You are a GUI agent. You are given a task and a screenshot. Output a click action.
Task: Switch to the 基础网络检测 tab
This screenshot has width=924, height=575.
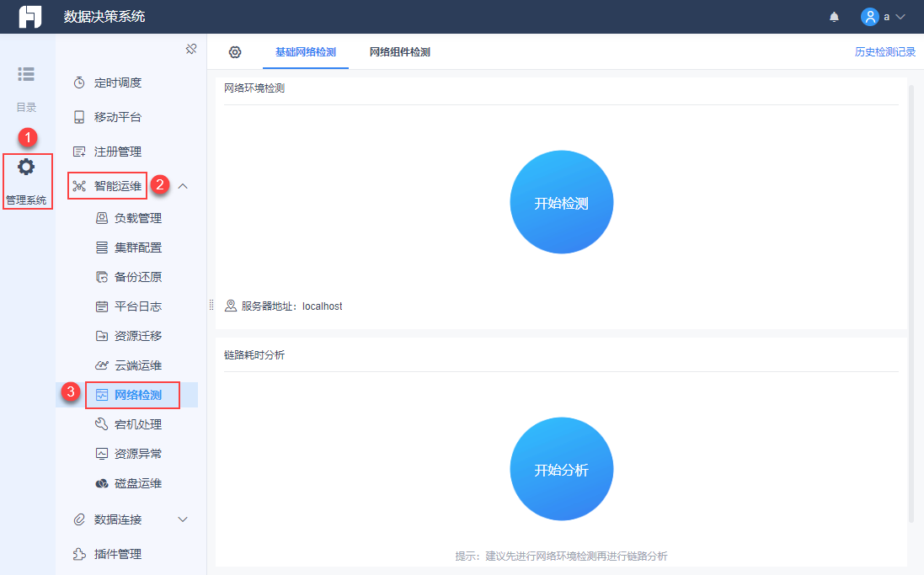tap(305, 52)
